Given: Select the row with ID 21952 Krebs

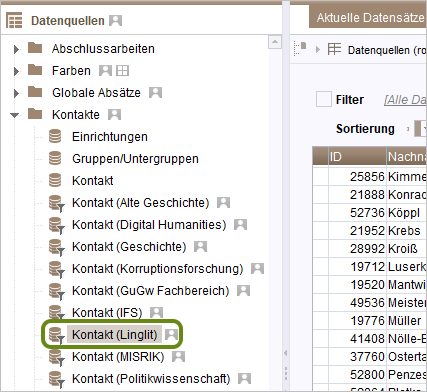Looking at the screenshot, I should tap(370, 230).
